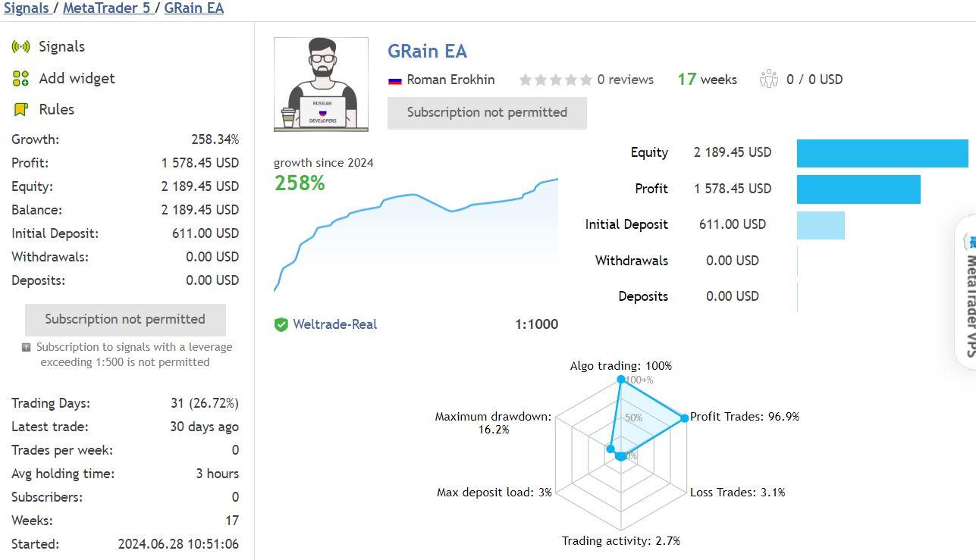
Task: Click the GRain EA breadcrumb link
Action: (x=193, y=8)
